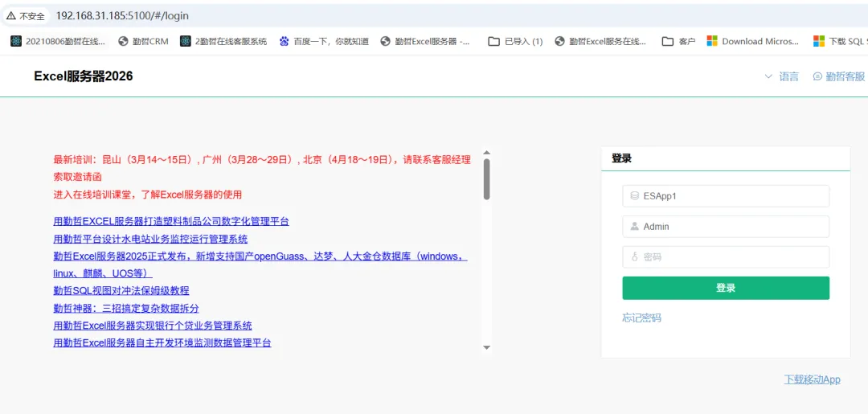Open the 勤哲Excel服务器 bookmark
868x414 pixels.
426,41
